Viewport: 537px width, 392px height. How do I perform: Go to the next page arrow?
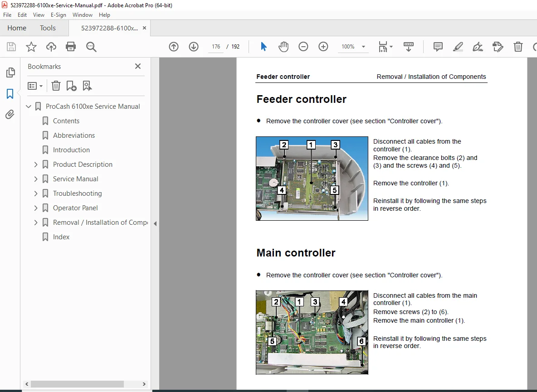coord(194,47)
